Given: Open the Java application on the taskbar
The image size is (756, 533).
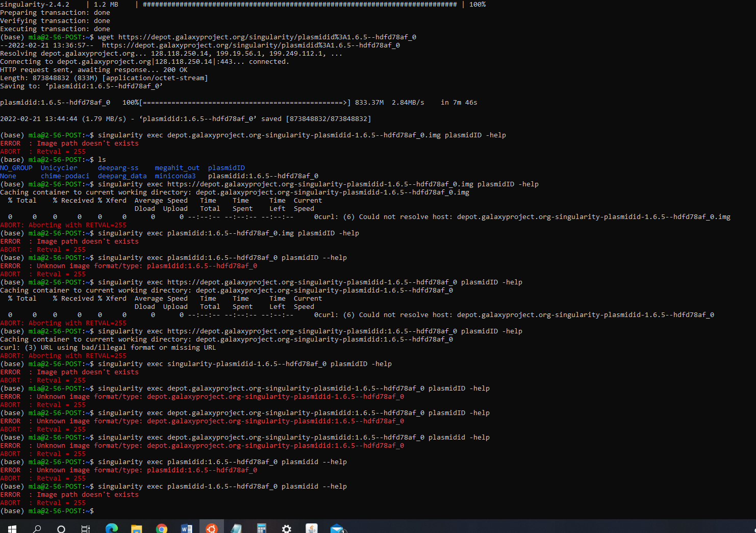Looking at the screenshot, I should coord(311,528).
